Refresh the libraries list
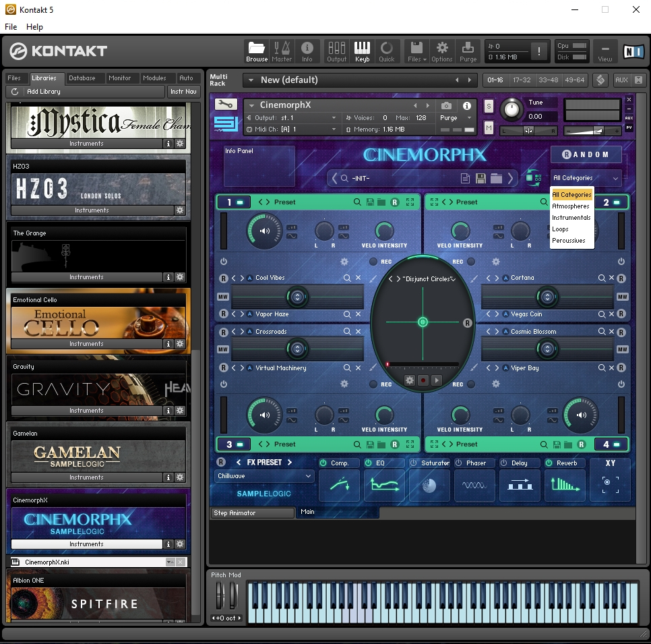 (x=15, y=92)
